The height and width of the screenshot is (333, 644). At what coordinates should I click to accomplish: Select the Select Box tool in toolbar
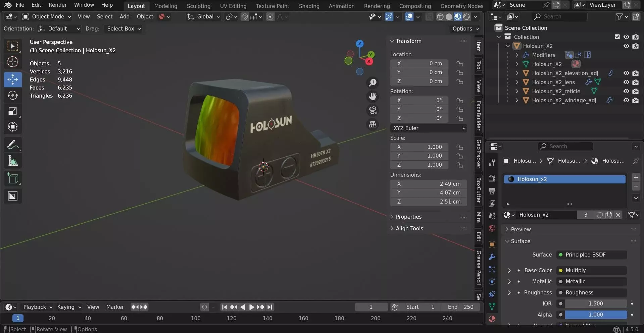[x=13, y=46]
